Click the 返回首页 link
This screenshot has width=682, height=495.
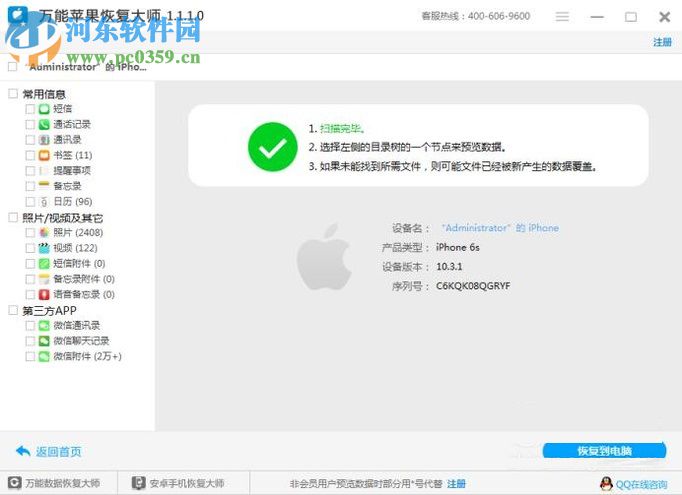tap(58, 452)
